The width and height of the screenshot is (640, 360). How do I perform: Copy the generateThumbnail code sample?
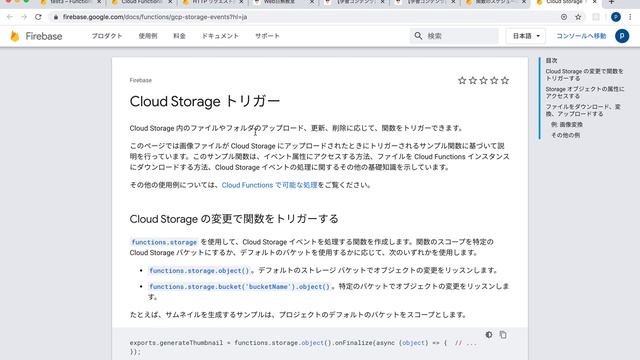pyautogui.click(x=503, y=335)
